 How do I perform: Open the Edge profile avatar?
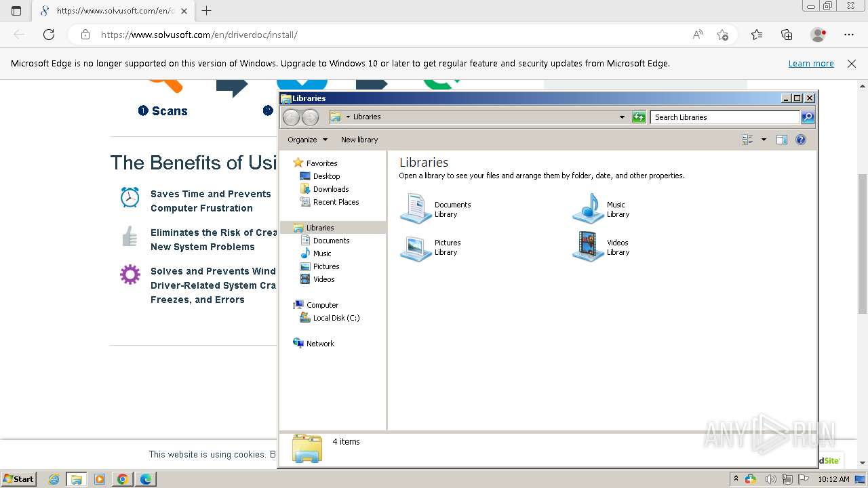[818, 35]
